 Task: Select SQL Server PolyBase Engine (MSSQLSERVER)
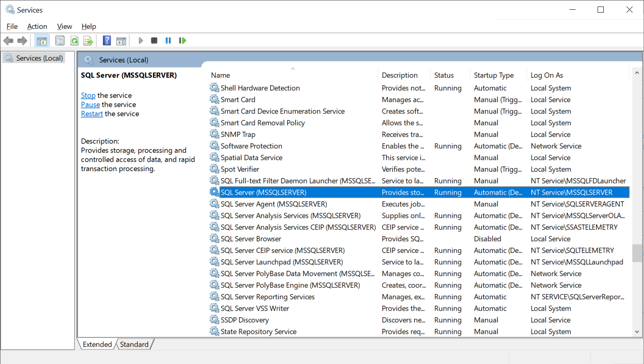coord(419,285)
